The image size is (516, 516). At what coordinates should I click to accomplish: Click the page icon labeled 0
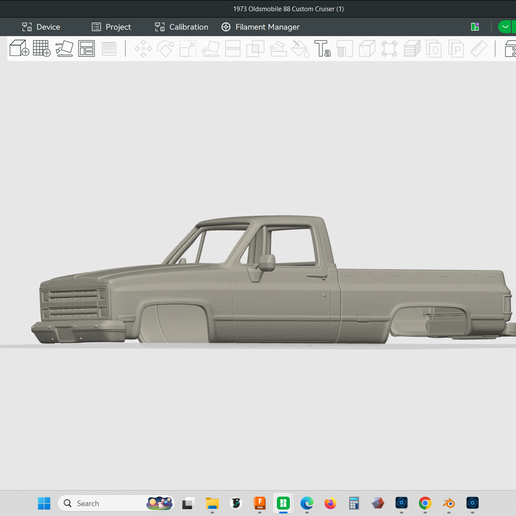click(434, 49)
